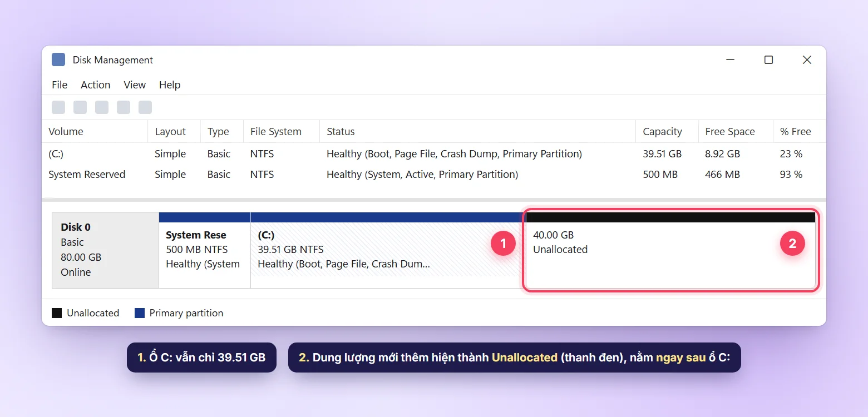Screen dimensions: 868x417
Task: Click the Basic type cell in System Reserved row
Action: 219,175
